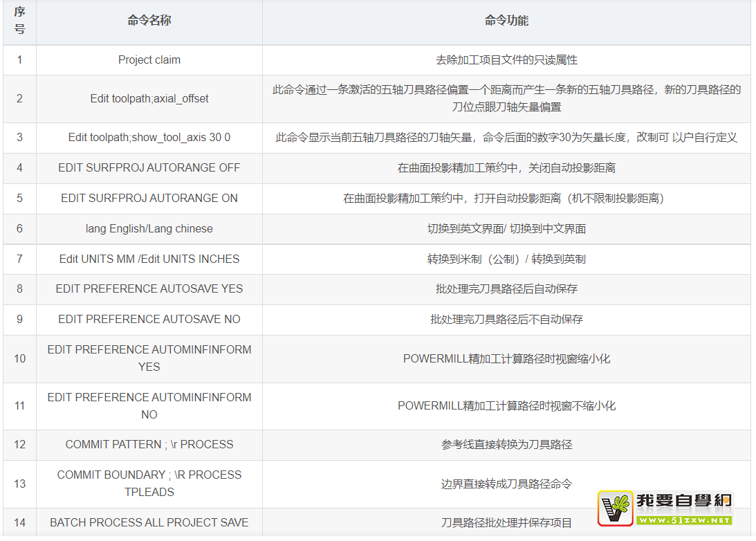Click the show_tool_axis 30 0 command
Viewport: 756px width, 541px height.
149,138
